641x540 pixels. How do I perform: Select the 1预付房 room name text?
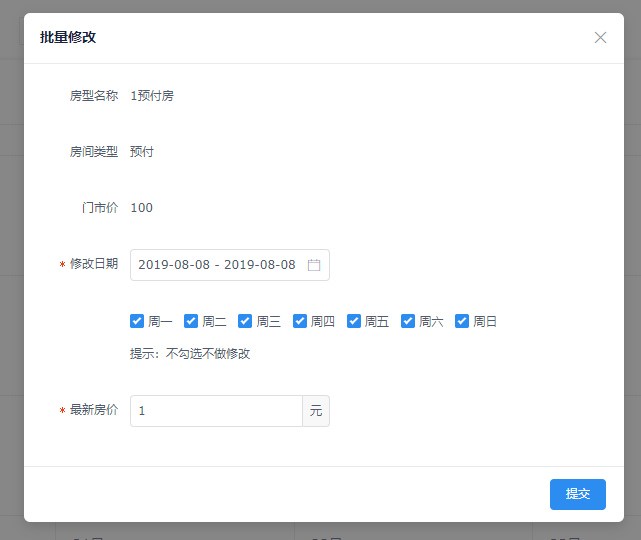pos(152,96)
